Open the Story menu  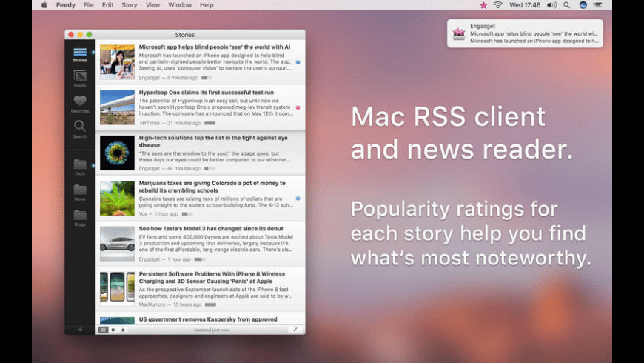click(x=129, y=5)
